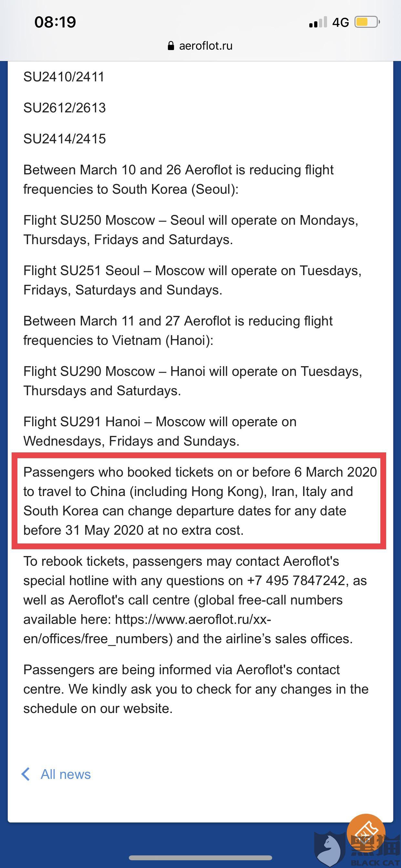Screen dimensions: 401x868
Task: Tap the padlock icon in address bar
Action: [x=171, y=46]
